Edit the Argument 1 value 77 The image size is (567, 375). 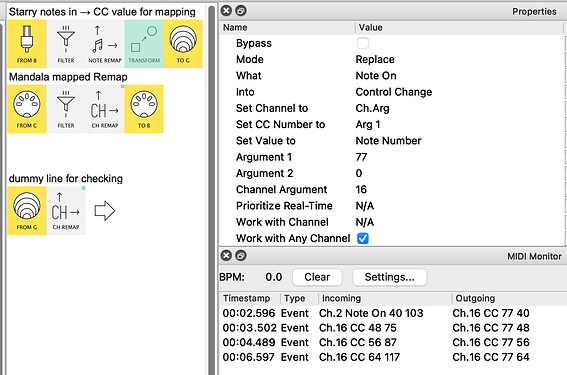[x=361, y=157]
